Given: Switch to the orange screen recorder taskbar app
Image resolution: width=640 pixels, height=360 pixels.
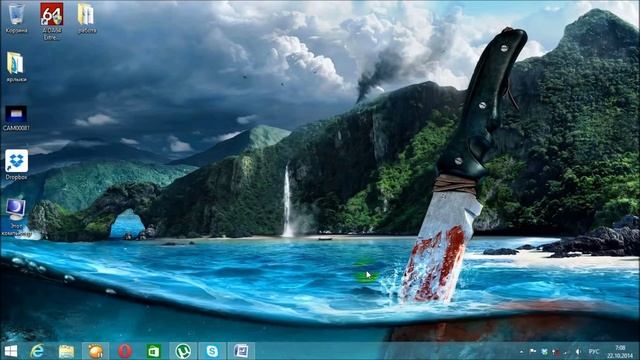Looking at the screenshot, I should pyautogui.click(x=96, y=351).
